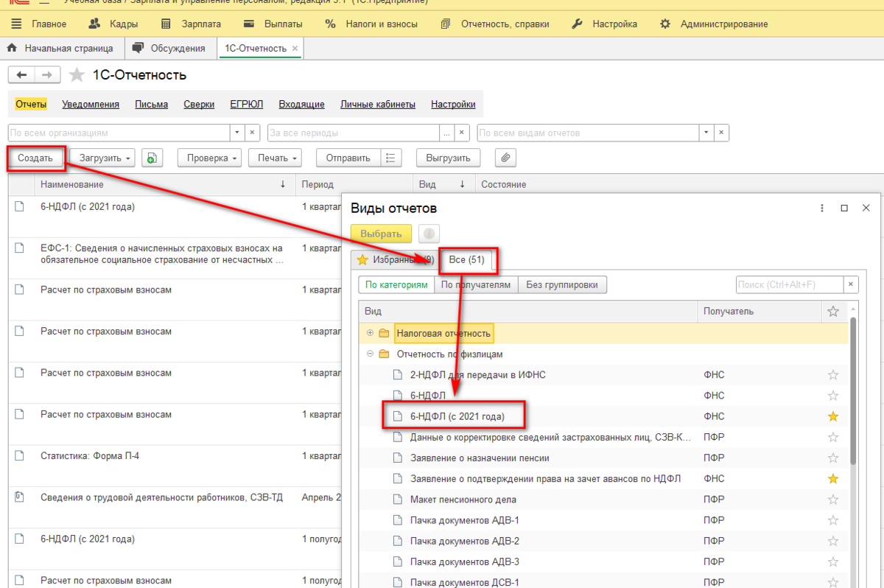Open the hamburger main menu icon

17,24
